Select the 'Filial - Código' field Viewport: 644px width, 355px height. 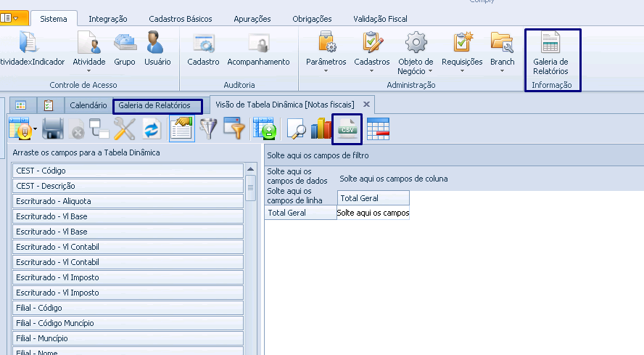[x=128, y=308]
